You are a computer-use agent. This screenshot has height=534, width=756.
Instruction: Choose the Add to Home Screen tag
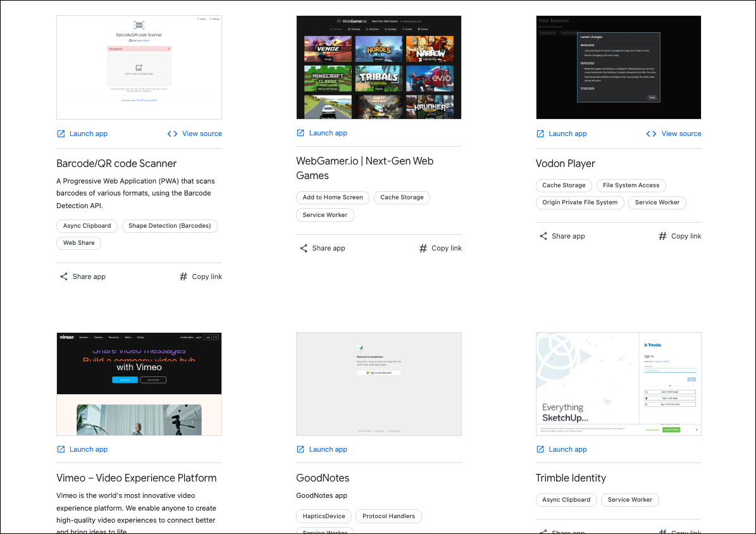[333, 197]
